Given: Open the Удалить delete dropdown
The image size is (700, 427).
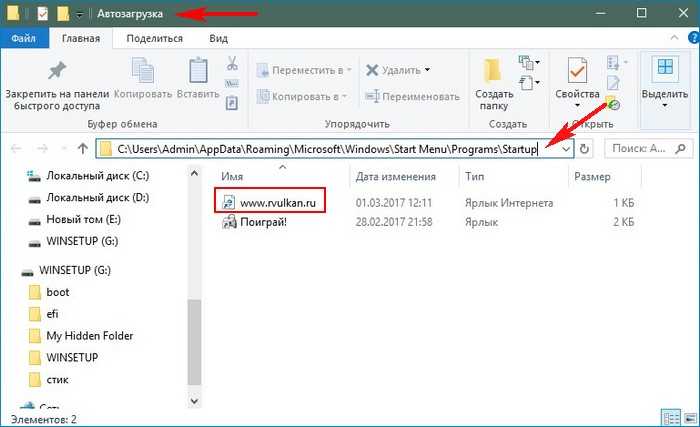Looking at the screenshot, I should (427, 70).
